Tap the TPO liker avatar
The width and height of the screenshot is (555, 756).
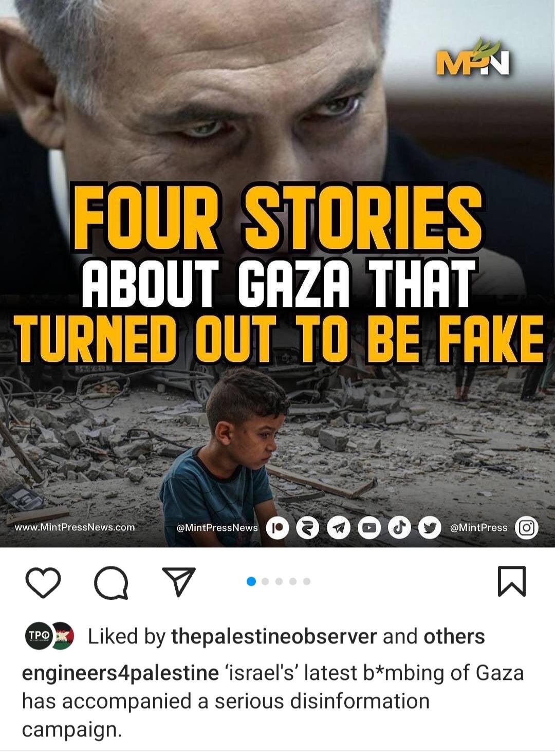coord(39,636)
